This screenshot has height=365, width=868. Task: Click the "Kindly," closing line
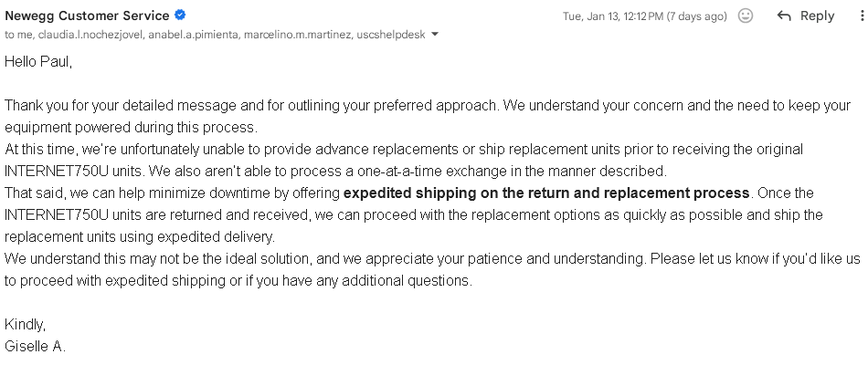(x=25, y=325)
